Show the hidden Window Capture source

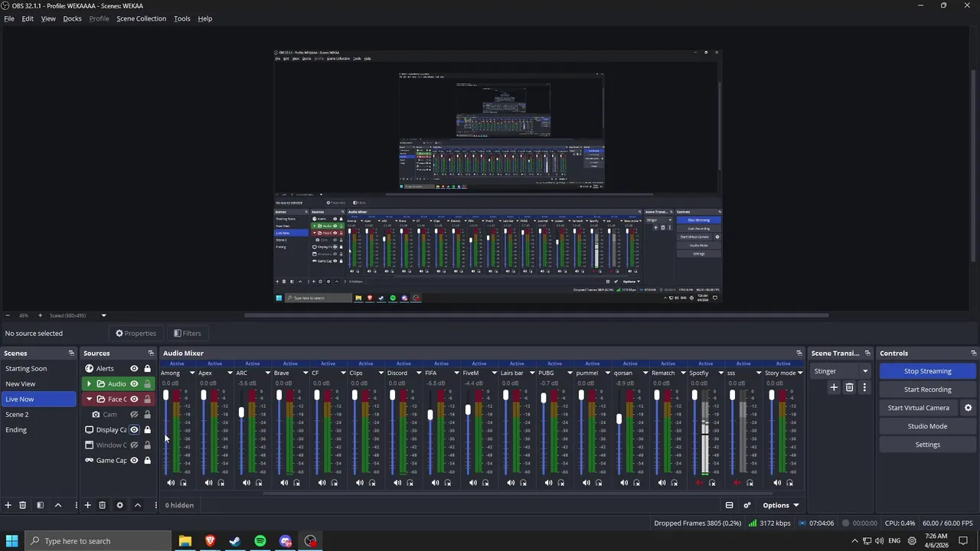134,445
